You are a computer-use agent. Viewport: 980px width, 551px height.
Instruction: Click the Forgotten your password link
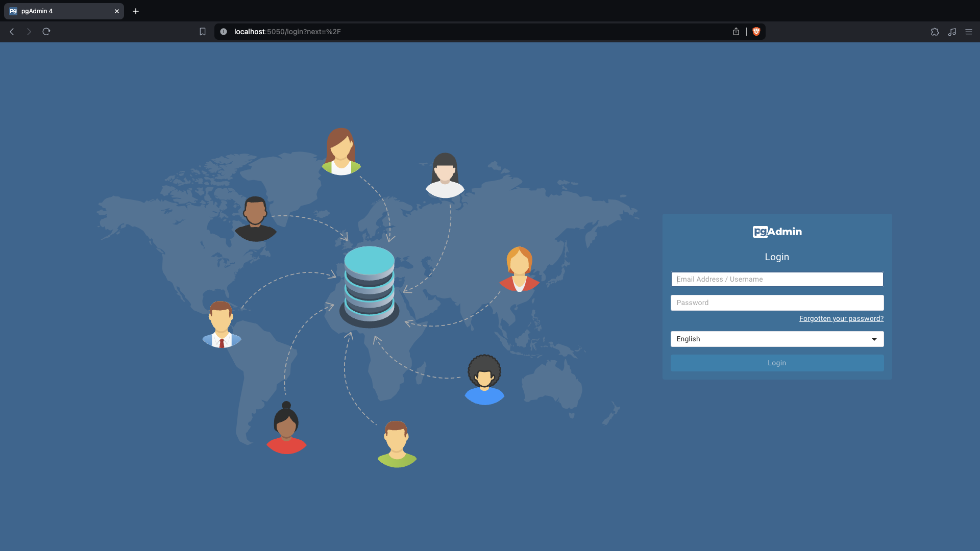841,318
